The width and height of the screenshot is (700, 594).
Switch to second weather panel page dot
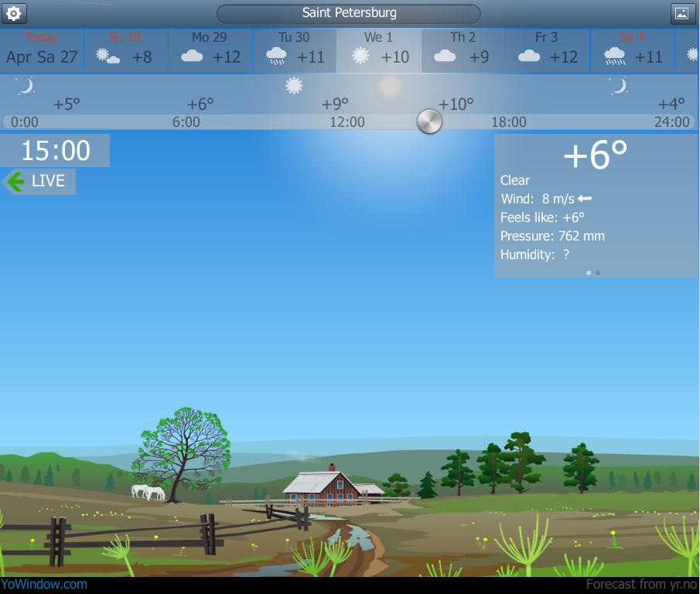tap(598, 272)
